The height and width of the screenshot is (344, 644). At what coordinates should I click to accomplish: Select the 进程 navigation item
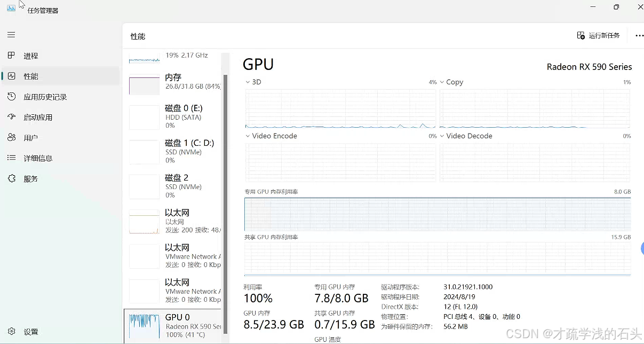click(60, 56)
